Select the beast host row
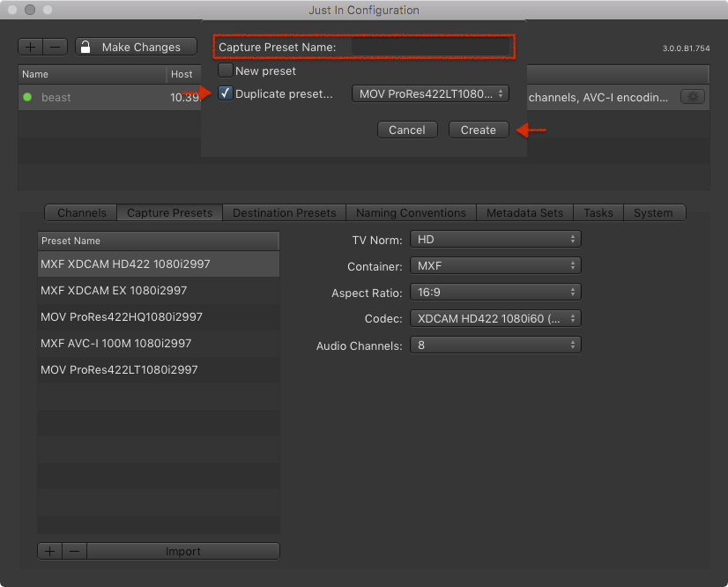The height and width of the screenshot is (587, 728). coord(363,97)
